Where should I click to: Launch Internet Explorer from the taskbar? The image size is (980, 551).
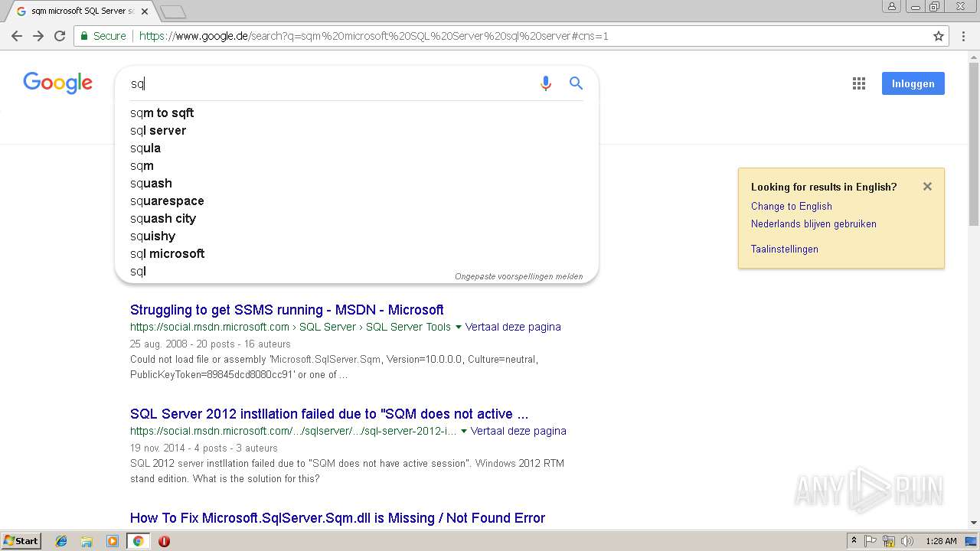61,541
